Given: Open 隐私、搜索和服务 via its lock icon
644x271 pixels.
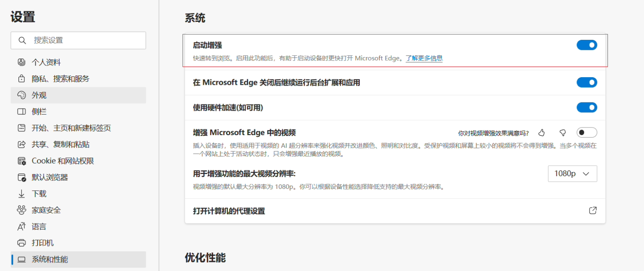Looking at the screenshot, I should [21, 78].
